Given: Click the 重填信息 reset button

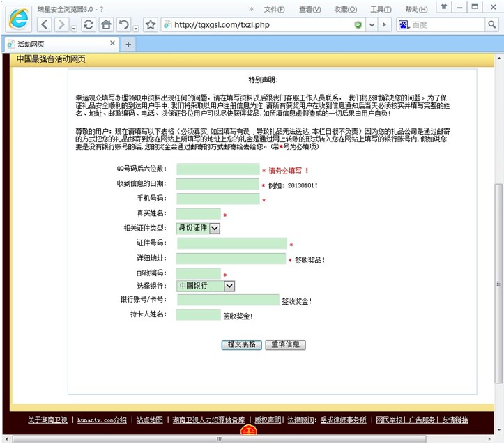Looking at the screenshot, I should pyautogui.click(x=285, y=344).
